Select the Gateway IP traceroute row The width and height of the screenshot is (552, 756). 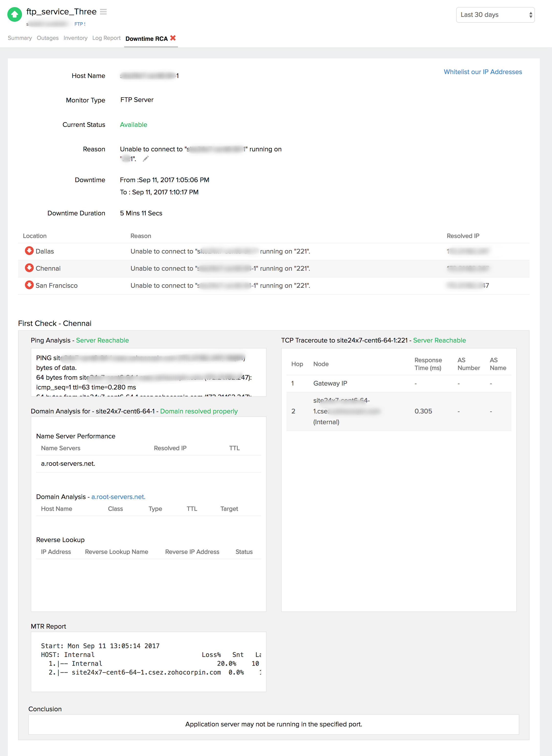click(x=330, y=383)
